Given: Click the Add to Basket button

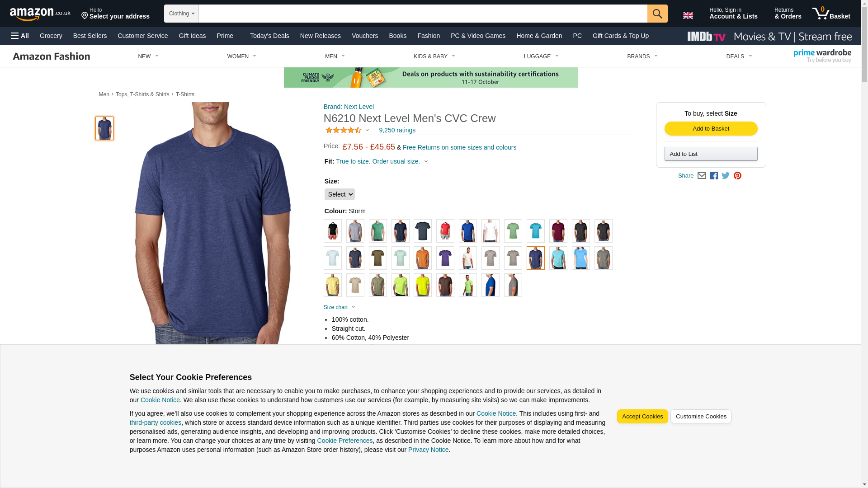Looking at the screenshot, I should point(711,129).
